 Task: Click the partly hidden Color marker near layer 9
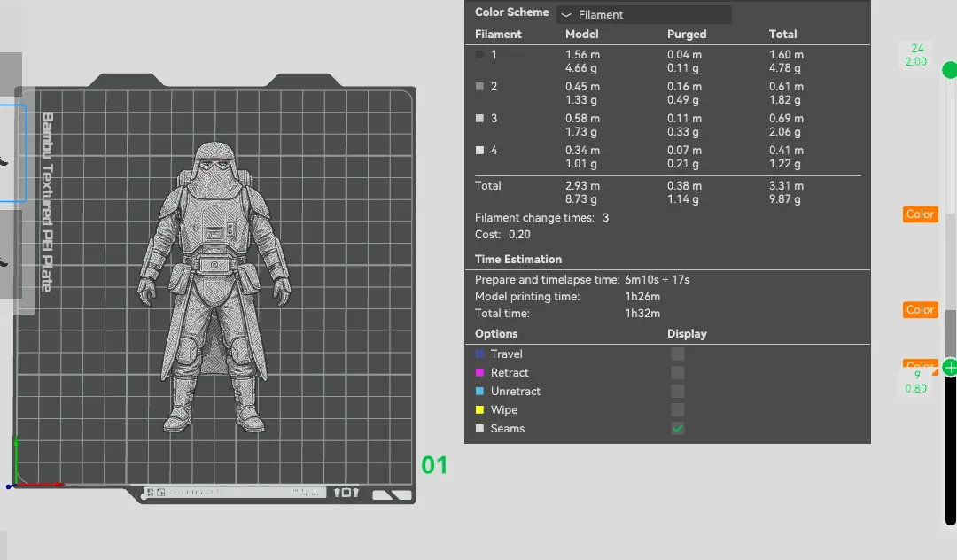tap(920, 364)
